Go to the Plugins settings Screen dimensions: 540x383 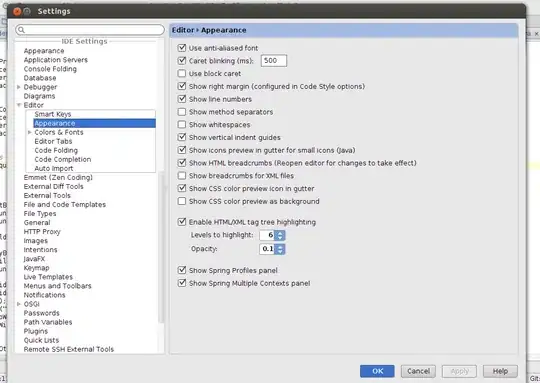(x=36, y=331)
